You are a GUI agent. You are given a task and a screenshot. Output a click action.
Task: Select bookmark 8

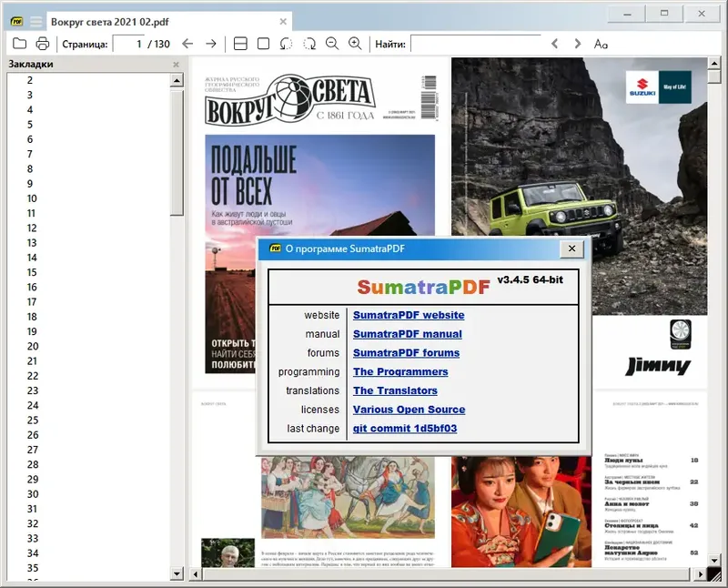[30, 169]
